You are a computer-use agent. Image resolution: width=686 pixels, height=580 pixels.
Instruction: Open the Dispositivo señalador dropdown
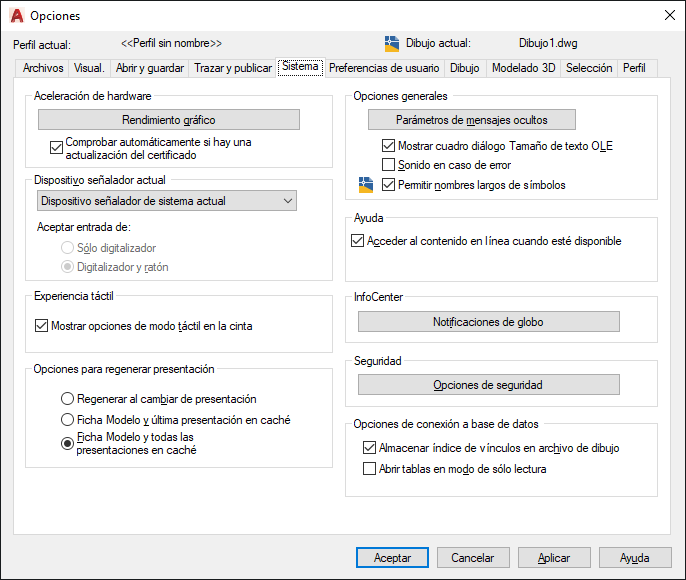168,201
